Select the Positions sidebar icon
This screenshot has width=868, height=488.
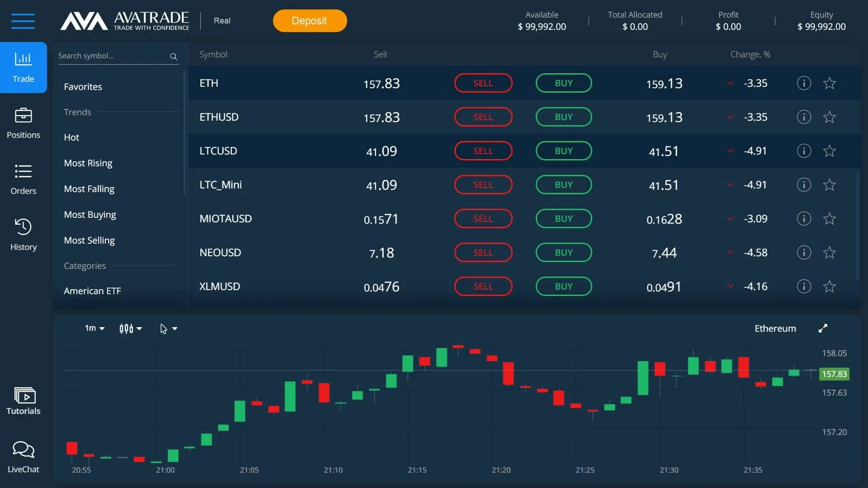23,123
